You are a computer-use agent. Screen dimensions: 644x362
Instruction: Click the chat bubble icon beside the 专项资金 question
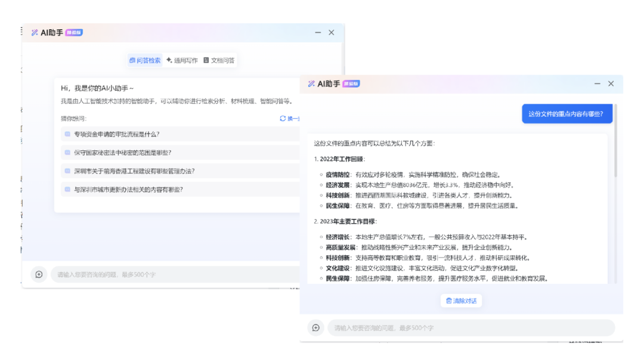click(x=67, y=134)
